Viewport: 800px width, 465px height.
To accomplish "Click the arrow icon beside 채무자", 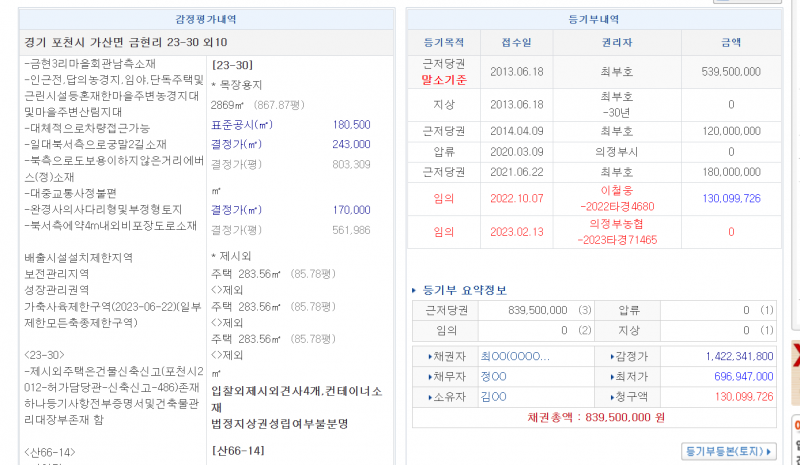I will pos(430,376).
